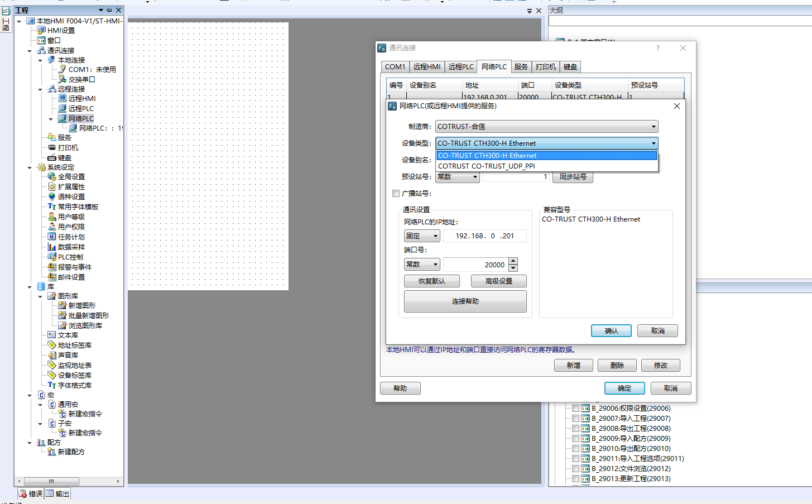
Task: Click the 同步站号 button
Action: click(x=573, y=177)
